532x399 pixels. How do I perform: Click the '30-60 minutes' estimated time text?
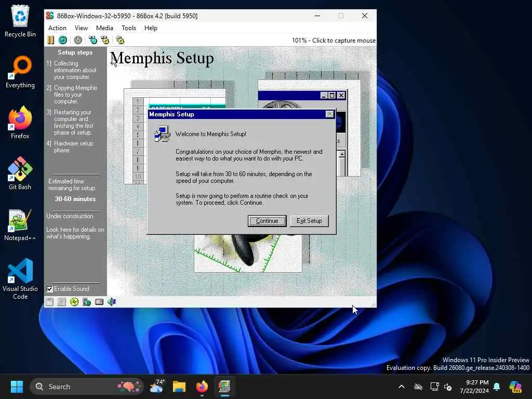click(x=75, y=199)
